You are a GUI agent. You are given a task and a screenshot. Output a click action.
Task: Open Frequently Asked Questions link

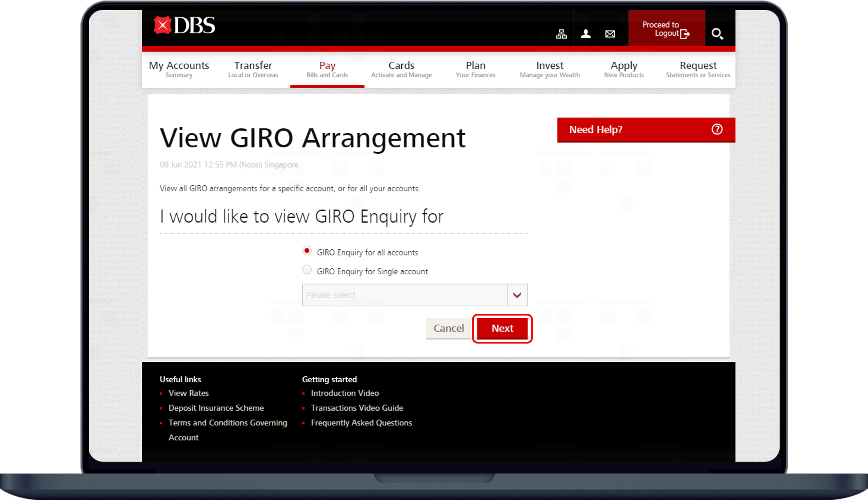tap(361, 423)
